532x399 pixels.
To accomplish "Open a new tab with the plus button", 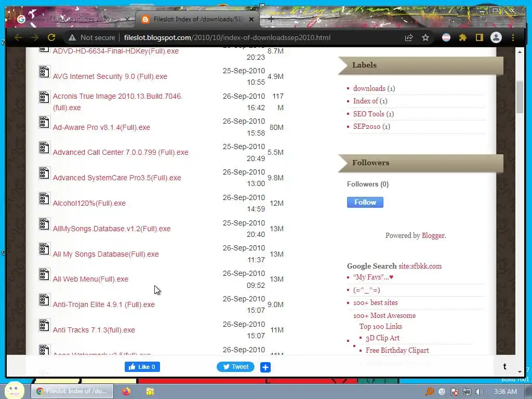I will coord(271,19).
